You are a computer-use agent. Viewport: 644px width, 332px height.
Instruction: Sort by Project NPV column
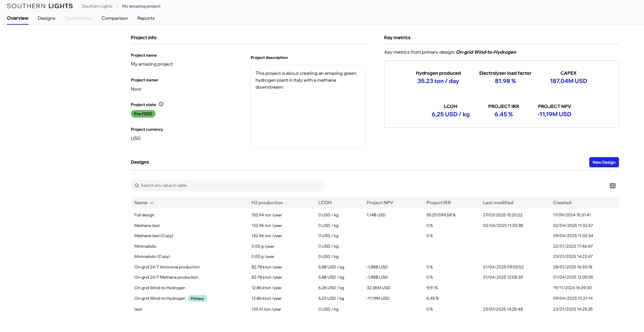tap(380, 203)
